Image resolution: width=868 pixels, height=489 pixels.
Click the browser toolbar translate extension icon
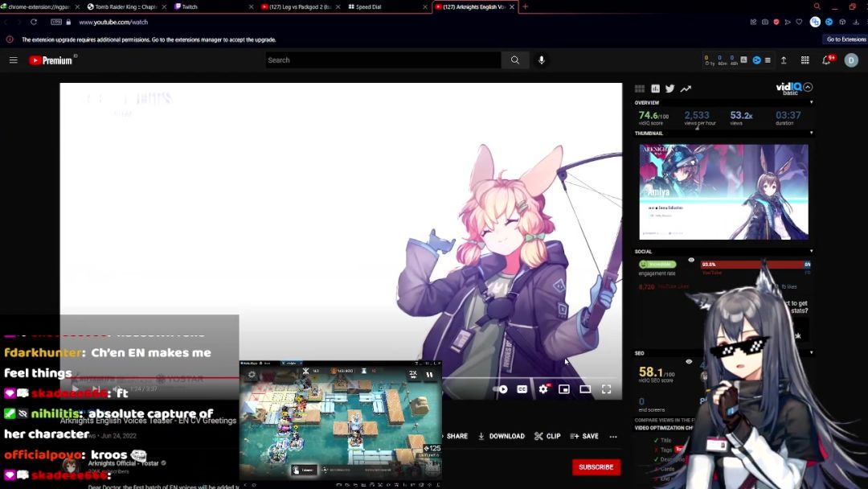coord(815,23)
